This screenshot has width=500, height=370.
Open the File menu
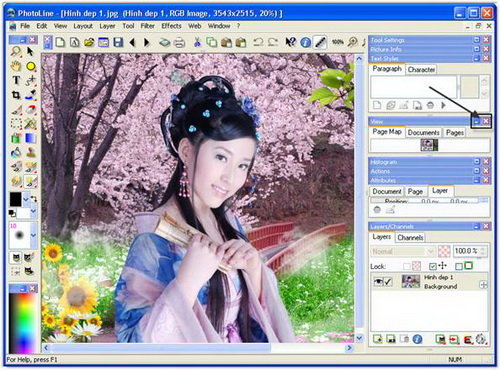click(25, 26)
